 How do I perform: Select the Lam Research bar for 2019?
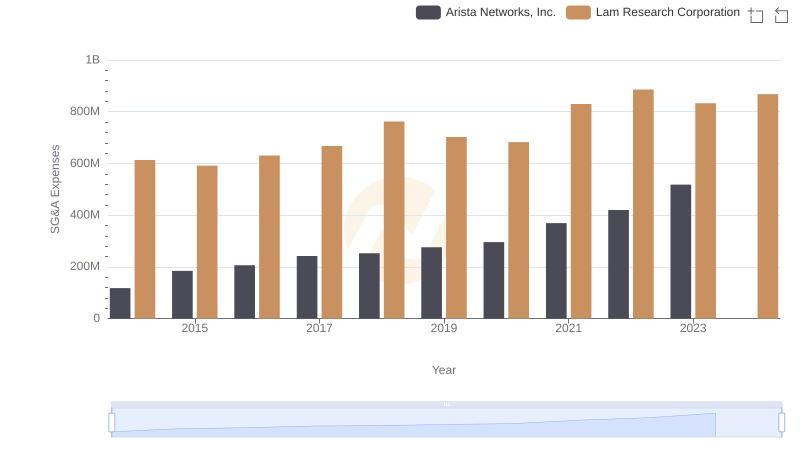pos(456,227)
